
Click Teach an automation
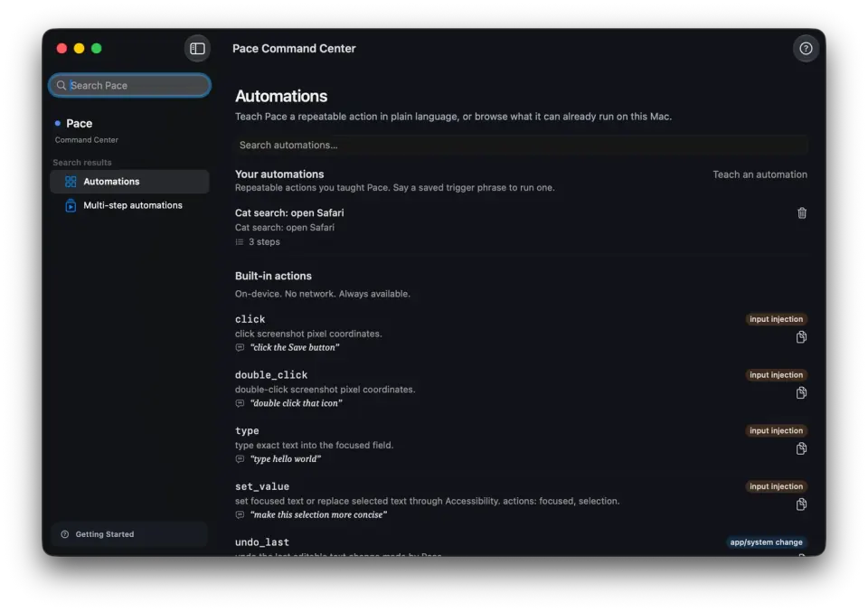[759, 174]
